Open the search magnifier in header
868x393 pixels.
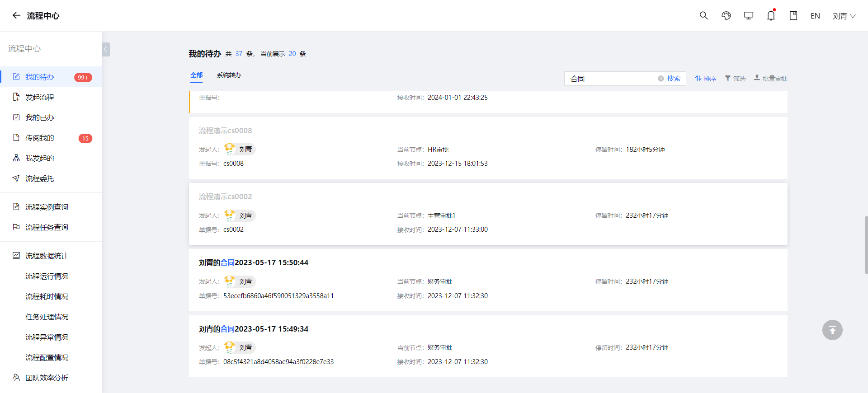coord(703,15)
